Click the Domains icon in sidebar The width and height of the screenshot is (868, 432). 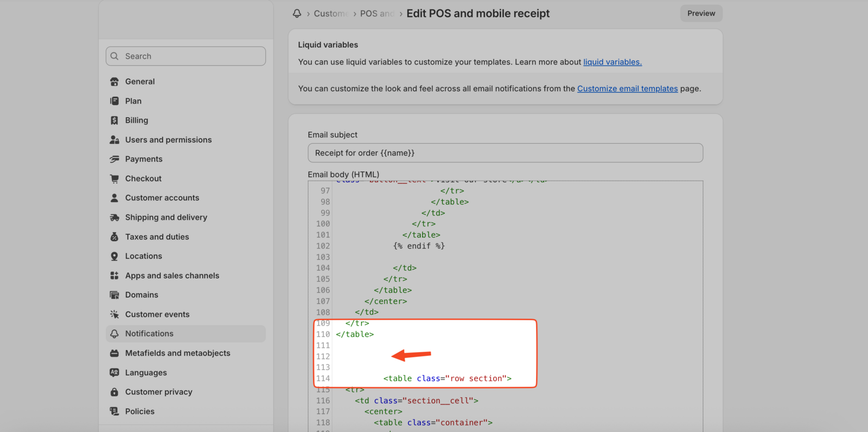click(114, 295)
